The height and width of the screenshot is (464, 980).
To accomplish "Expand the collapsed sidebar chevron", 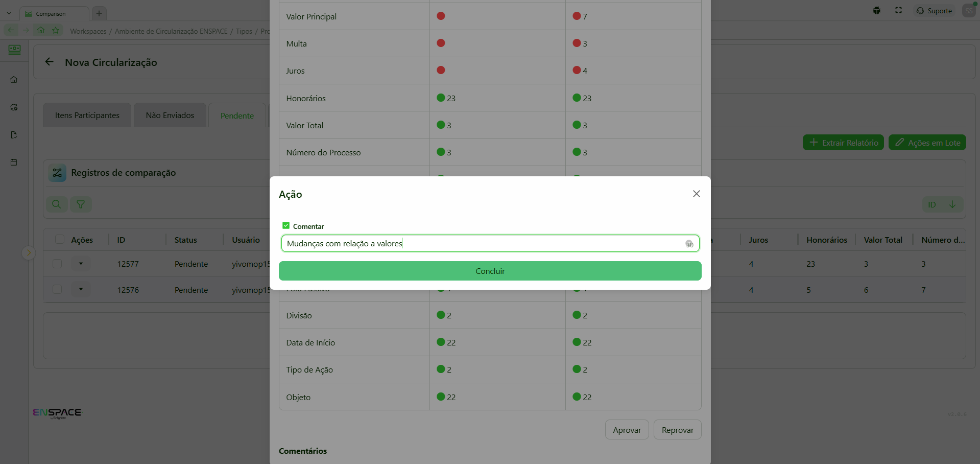I will [29, 252].
